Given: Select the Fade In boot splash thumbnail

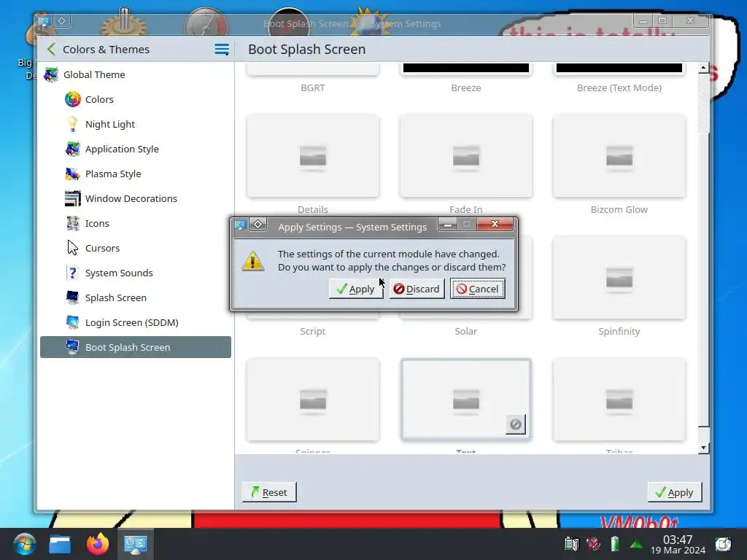Looking at the screenshot, I should (466, 156).
